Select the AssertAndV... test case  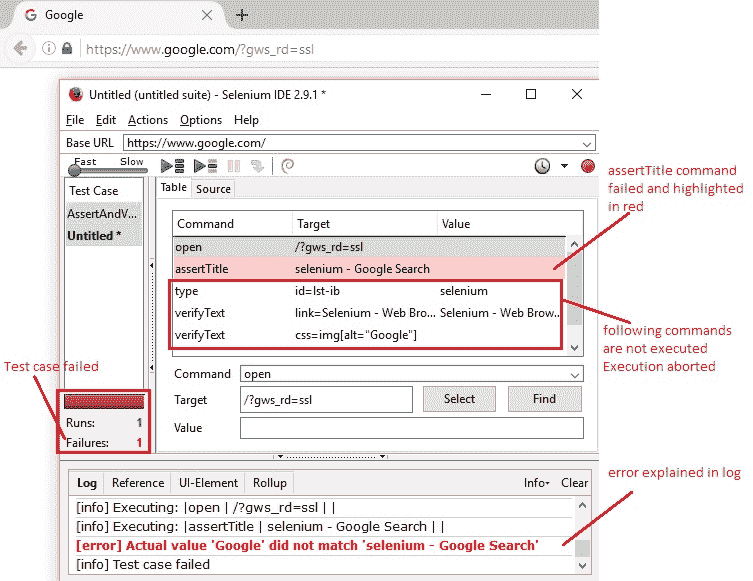103,214
